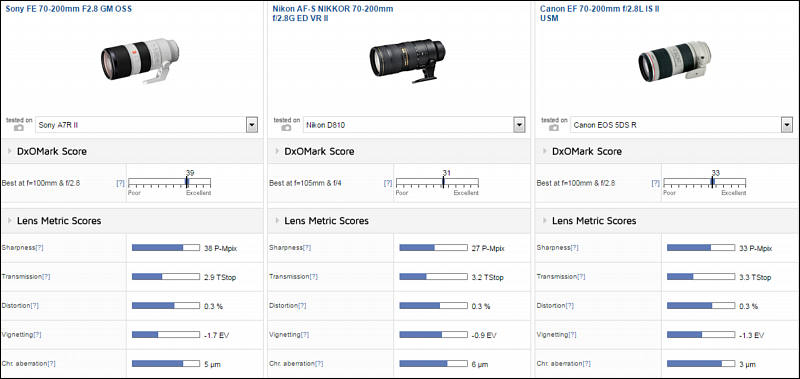Open Distortion help [?] in Canon column
Image resolution: width=800 pixels, height=379 pixels.
click(570, 306)
